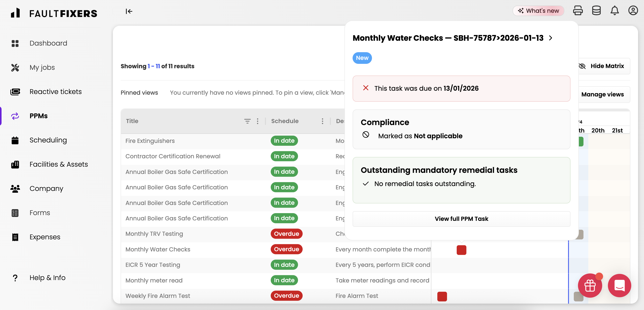Open the gift rewards button
This screenshot has width=644, height=310.
590,286
